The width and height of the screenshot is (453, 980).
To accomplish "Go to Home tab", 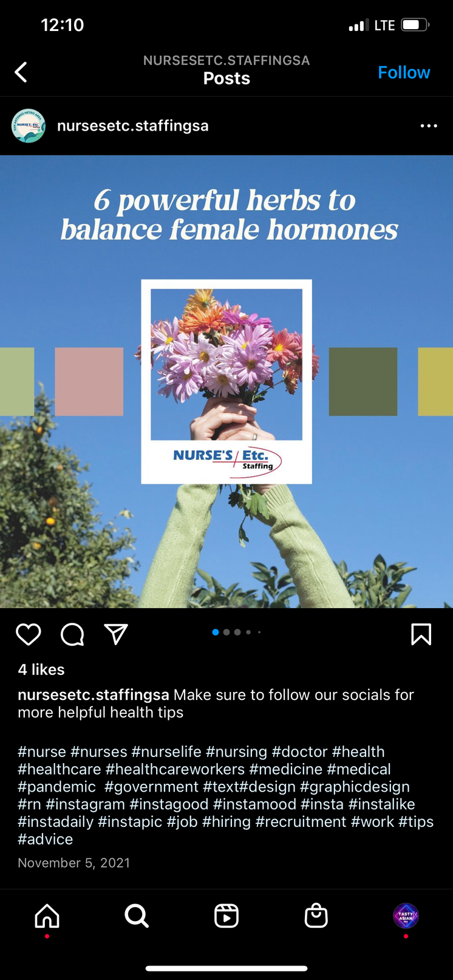I will tap(47, 916).
